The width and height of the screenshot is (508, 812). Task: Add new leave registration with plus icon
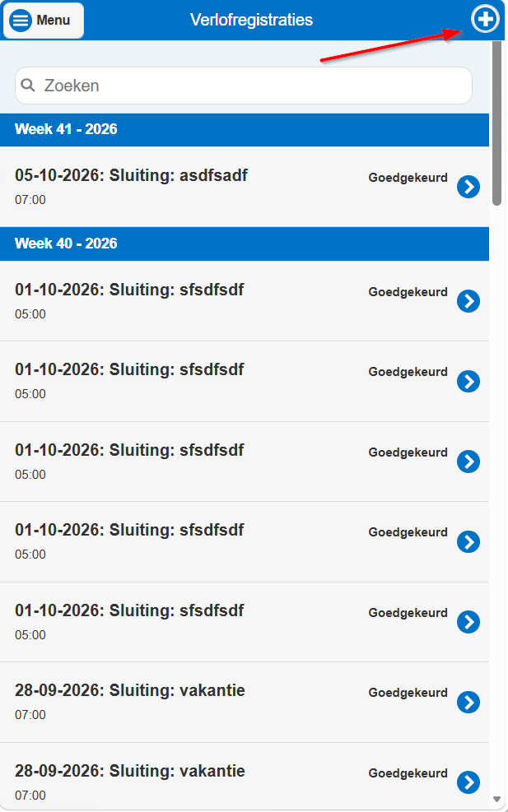click(x=485, y=19)
